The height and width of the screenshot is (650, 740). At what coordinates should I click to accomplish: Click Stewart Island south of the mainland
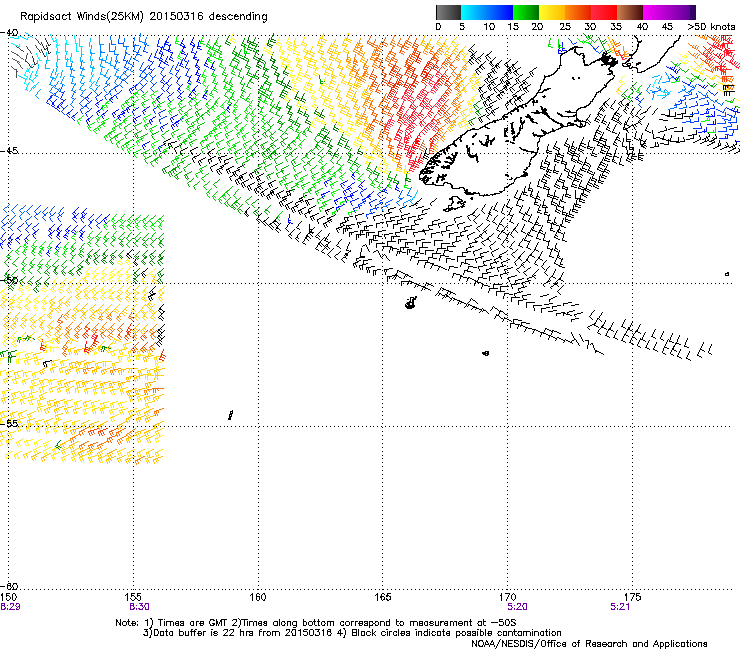click(454, 204)
